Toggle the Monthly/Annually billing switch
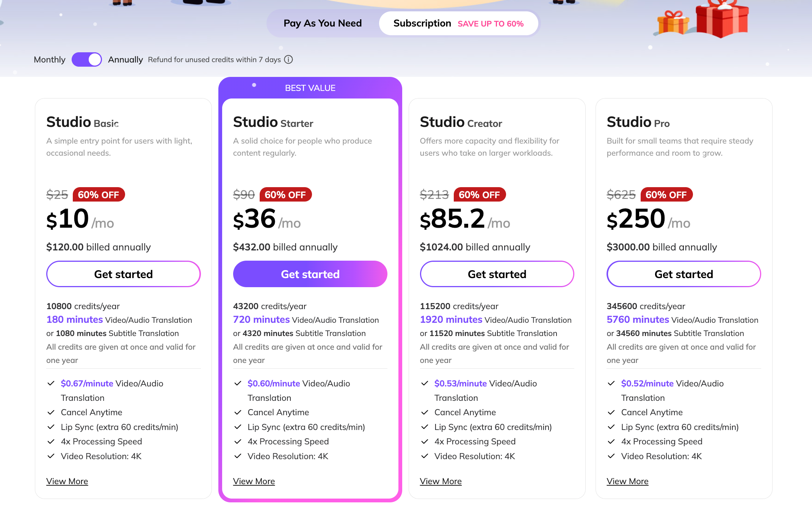 tap(87, 59)
